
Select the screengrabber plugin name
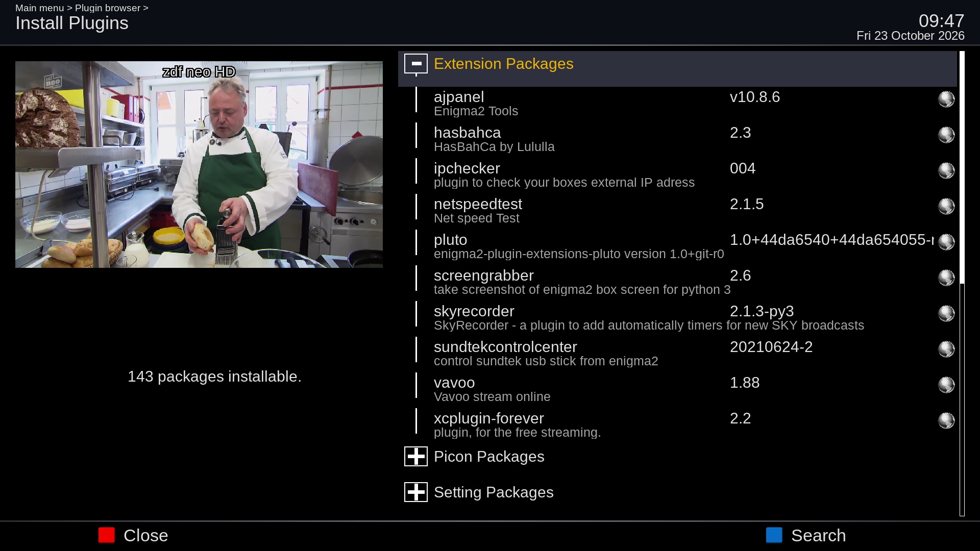pyautogui.click(x=483, y=275)
